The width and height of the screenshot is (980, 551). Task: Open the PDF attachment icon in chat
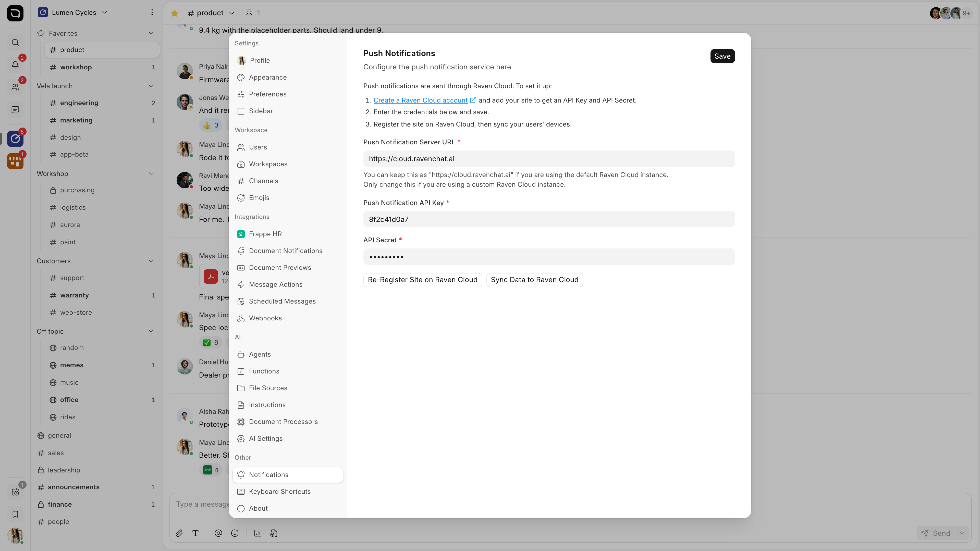(x=211, y=277)
